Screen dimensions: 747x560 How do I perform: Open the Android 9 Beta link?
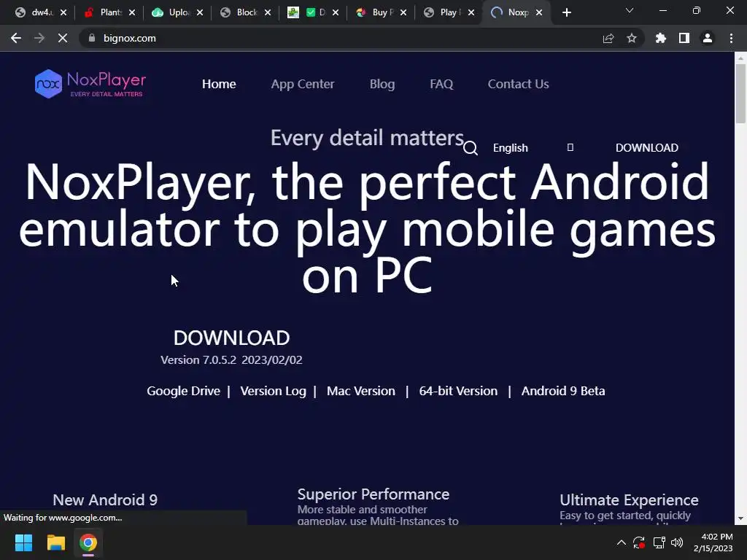click(563, 391)
